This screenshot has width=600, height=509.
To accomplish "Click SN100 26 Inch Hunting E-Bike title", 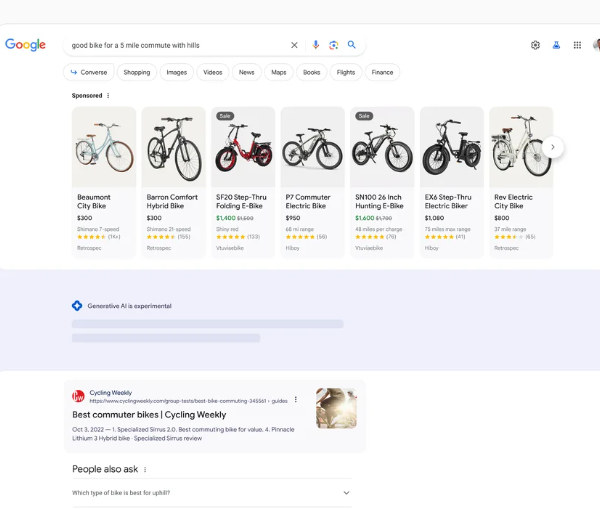I will pos(379,202).
